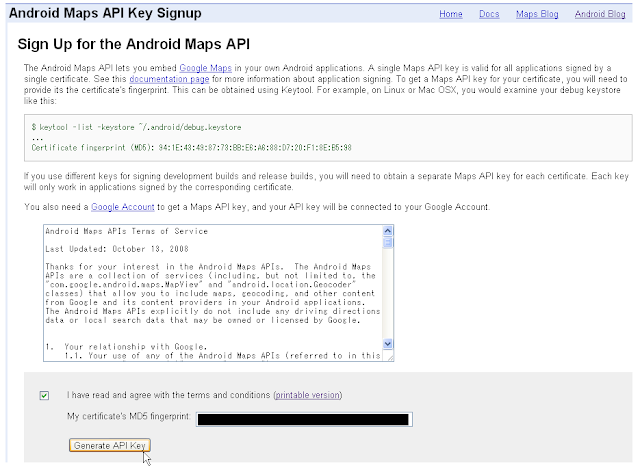This screenshot has height=472, width=640.
Task: Focus the MD5 fingerprint input field
Action: click(x=304, y=419)
